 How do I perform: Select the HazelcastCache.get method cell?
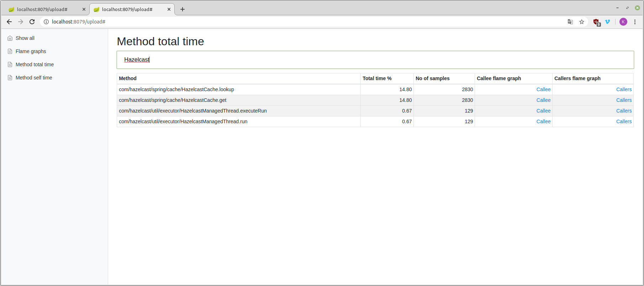click(239, 100)
